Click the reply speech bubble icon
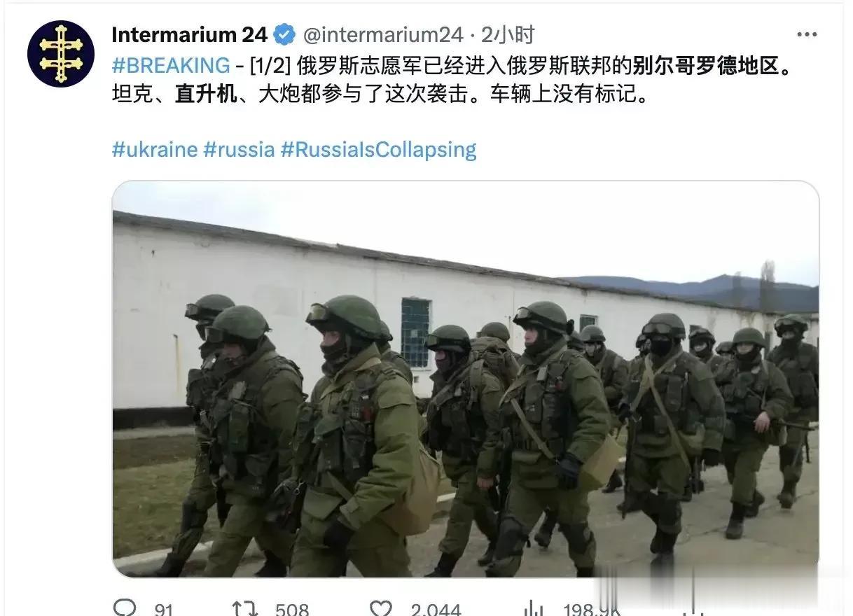Viewport: 853px width, 616px height. 124,609
